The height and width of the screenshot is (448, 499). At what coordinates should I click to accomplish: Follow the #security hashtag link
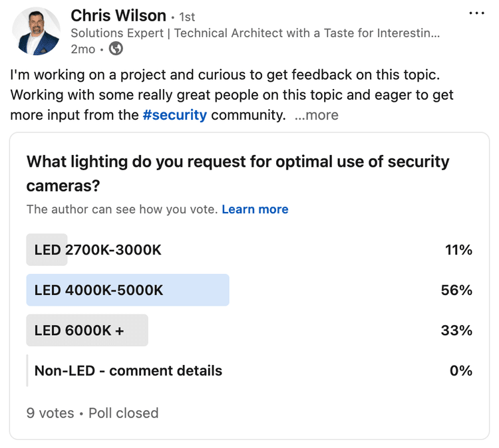coord(175,115)
